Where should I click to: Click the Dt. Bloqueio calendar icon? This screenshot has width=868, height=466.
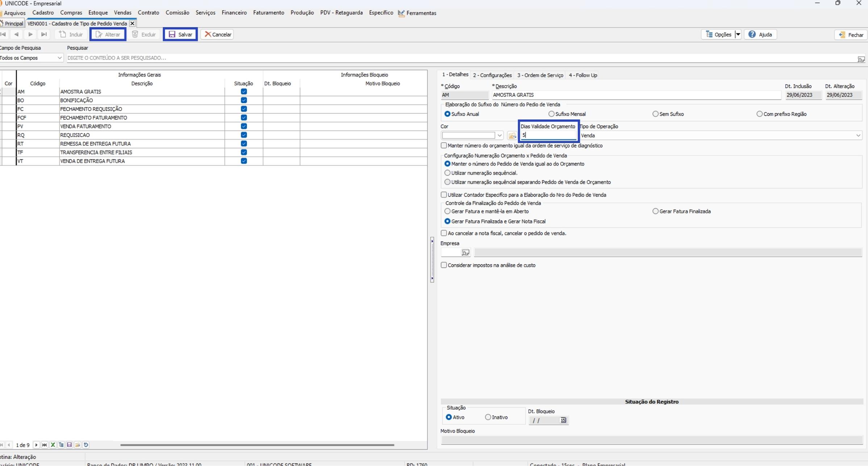pos(563,420)
